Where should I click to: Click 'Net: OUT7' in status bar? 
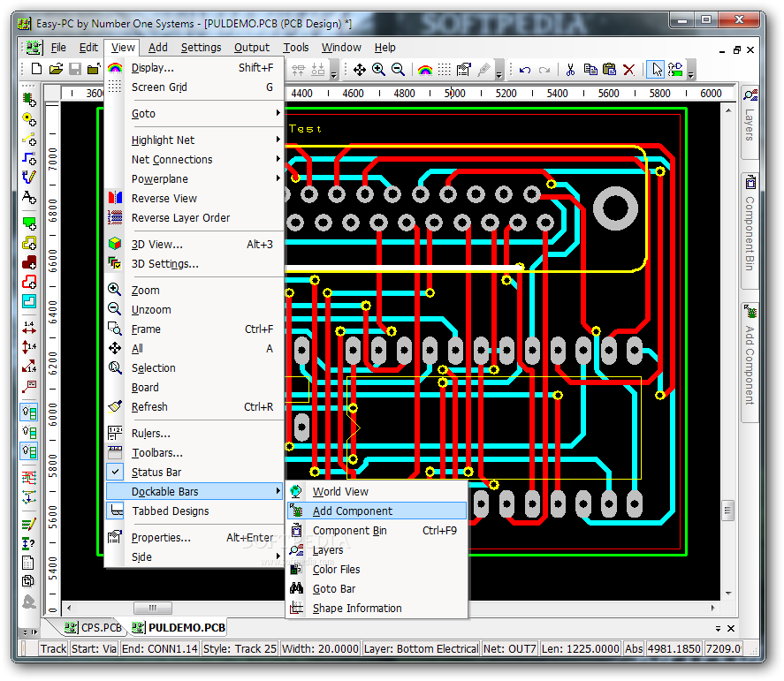(509, 648)
